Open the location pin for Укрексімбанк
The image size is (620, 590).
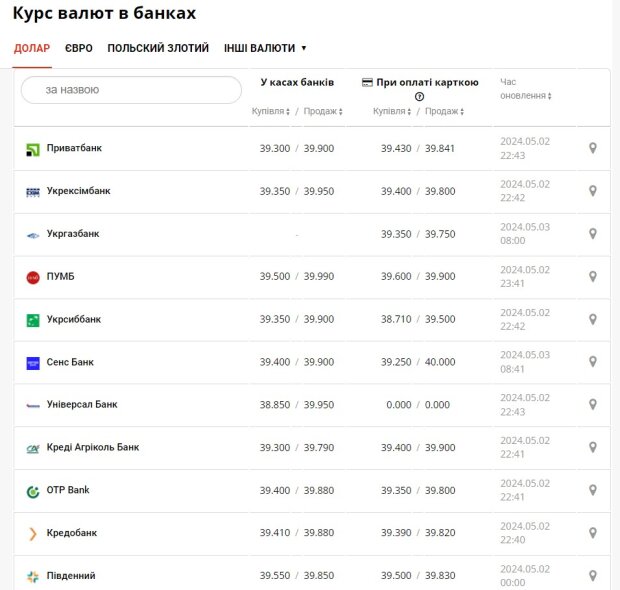click(592, 191)
